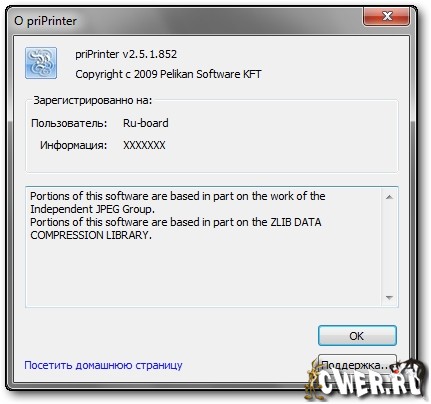431x404 pixels.
Task: Click the О priPrinter title bar
Action: [x=187, y=21]
